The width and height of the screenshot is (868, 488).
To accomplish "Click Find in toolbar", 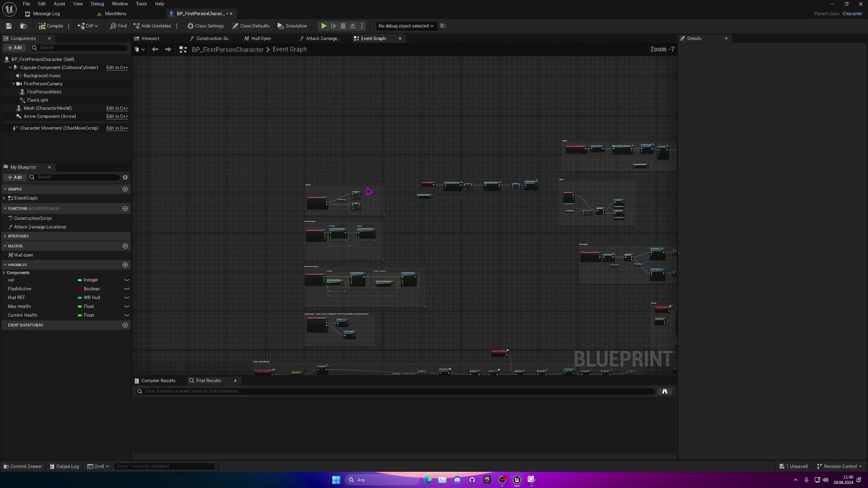I will 118,26.
